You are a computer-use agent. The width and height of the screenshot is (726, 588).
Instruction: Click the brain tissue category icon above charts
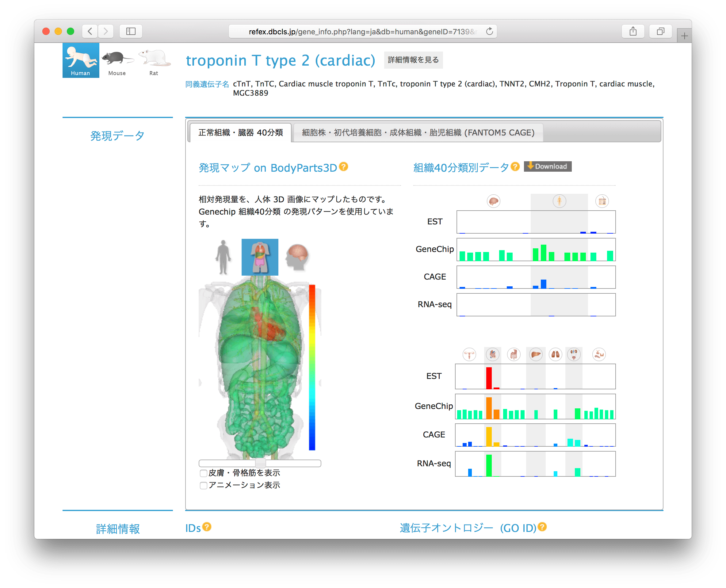493,201
